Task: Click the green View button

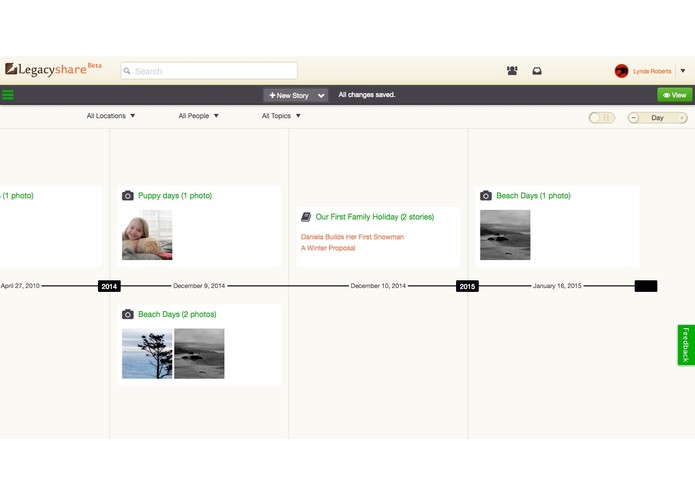Action: click(x=674, y=95)
